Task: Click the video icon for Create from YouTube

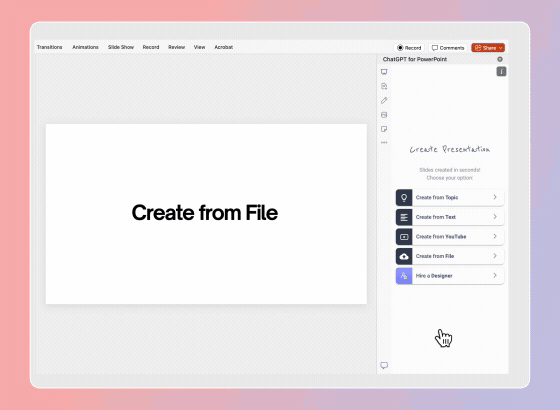Action: pyautogui.click(x=404, y=237)
